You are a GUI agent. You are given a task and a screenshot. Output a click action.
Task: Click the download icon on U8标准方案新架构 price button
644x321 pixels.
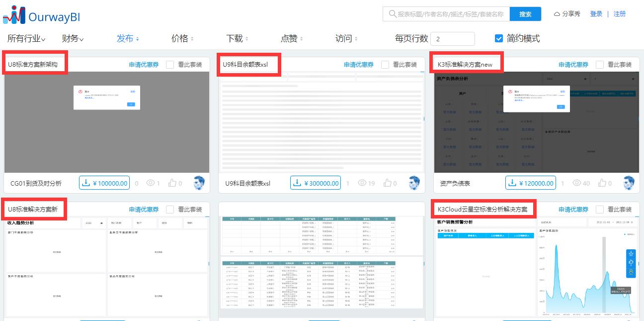click(86, 182)
